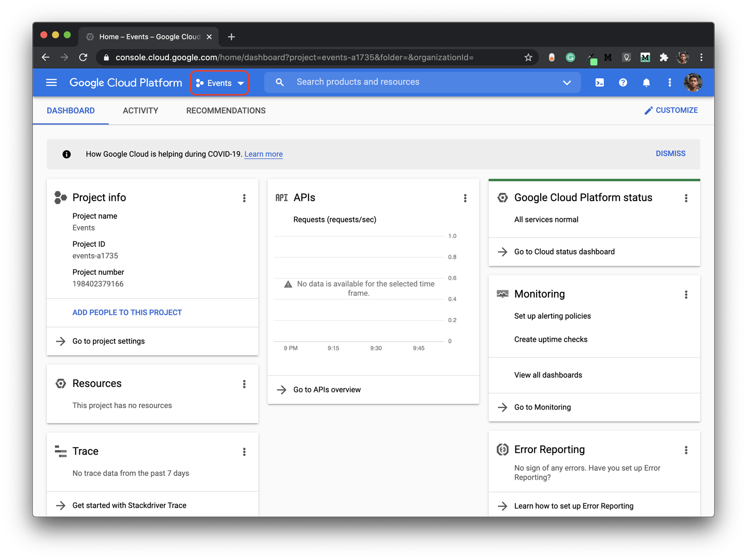This screenshot has height=560, width=747.
Task: Bookmark the page with the star icon
Action: [x=528, y=58]
